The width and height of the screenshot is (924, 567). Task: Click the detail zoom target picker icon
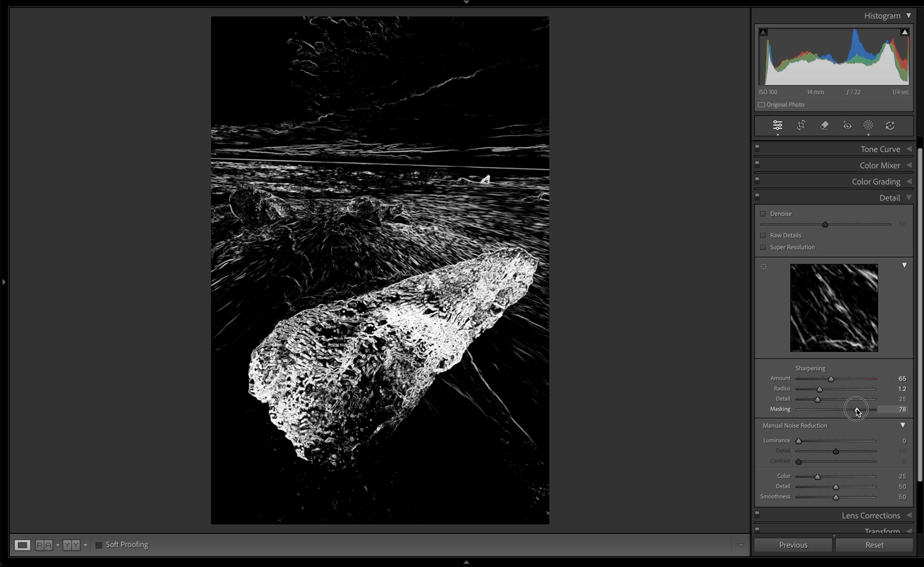click(x=764, y=266)
